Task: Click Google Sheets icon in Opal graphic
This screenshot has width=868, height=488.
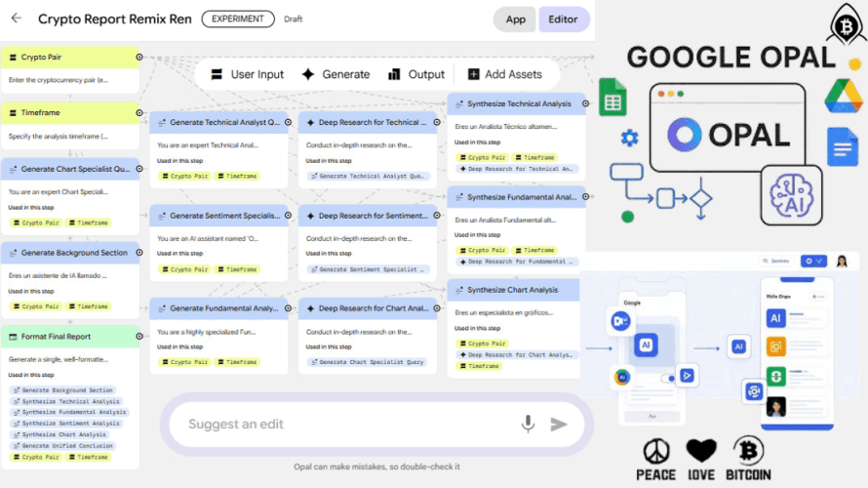Action: [612, 98]
